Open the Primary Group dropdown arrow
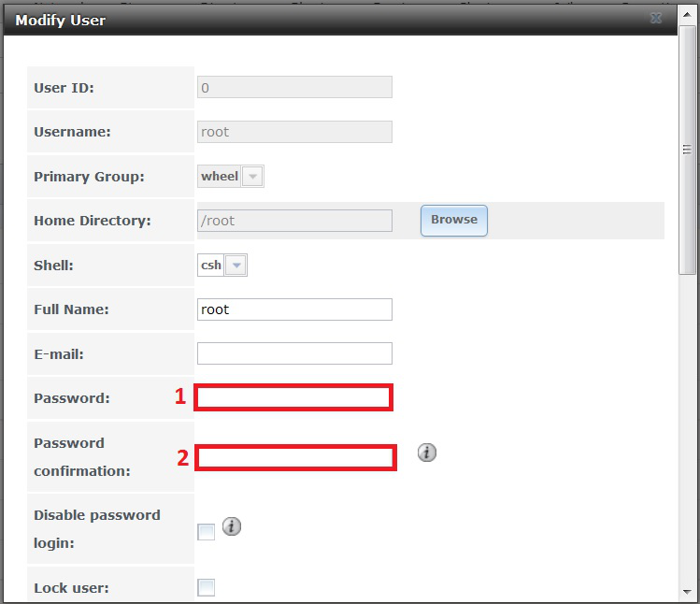700x604 pixels. (252, 176)
